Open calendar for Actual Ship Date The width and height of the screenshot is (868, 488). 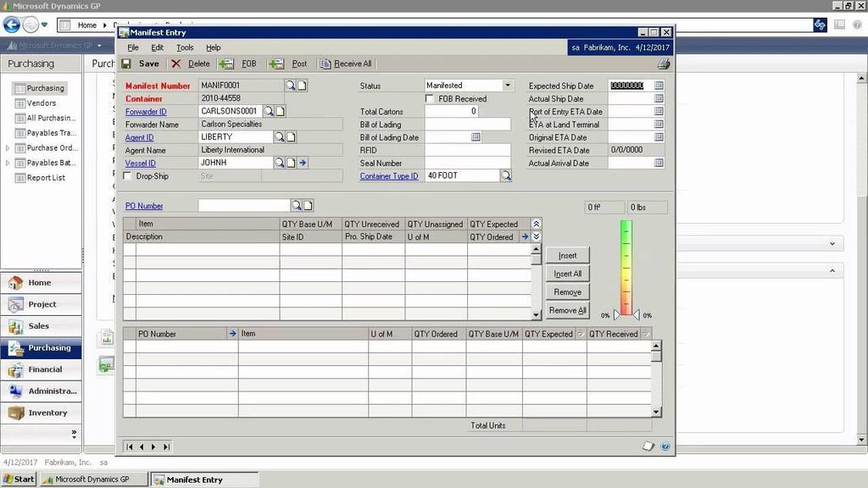[x=658, y=98]
